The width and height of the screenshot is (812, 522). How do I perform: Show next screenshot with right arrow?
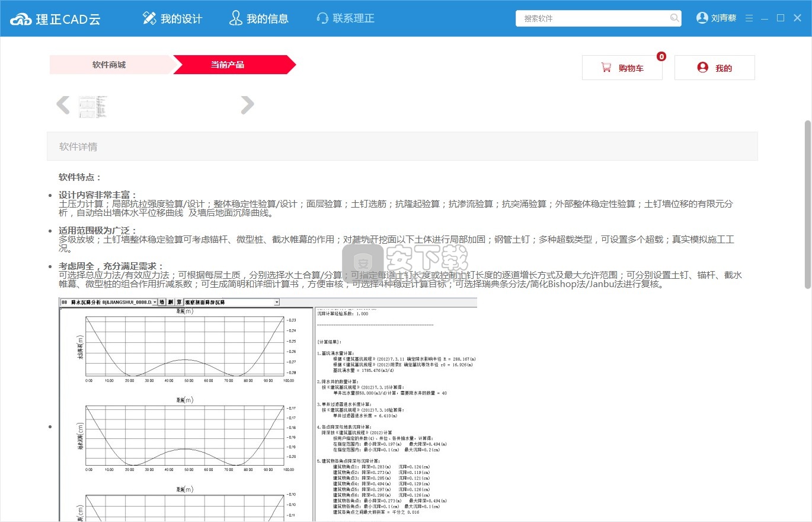pos(247,105)
